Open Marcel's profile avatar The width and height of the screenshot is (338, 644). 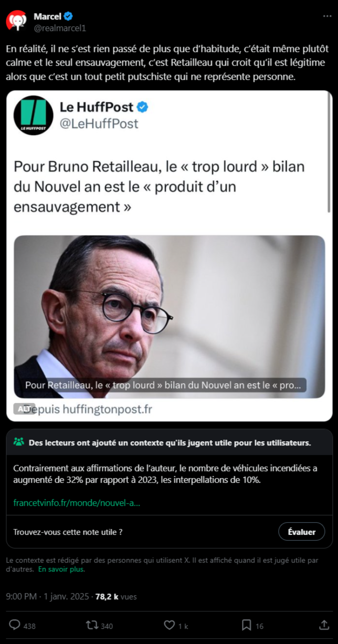click(x=17, y=21)
